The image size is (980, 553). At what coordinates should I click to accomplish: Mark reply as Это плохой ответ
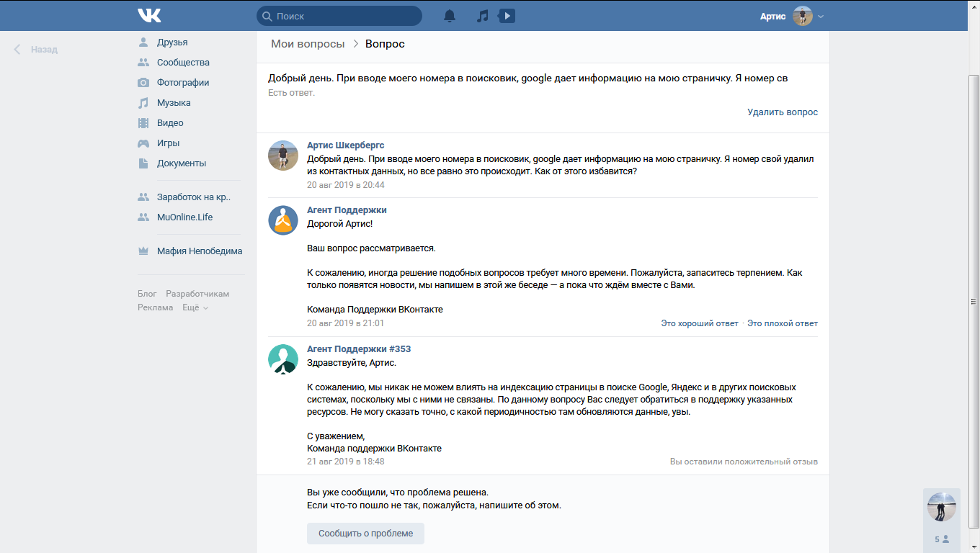click(x=783, y=323)
